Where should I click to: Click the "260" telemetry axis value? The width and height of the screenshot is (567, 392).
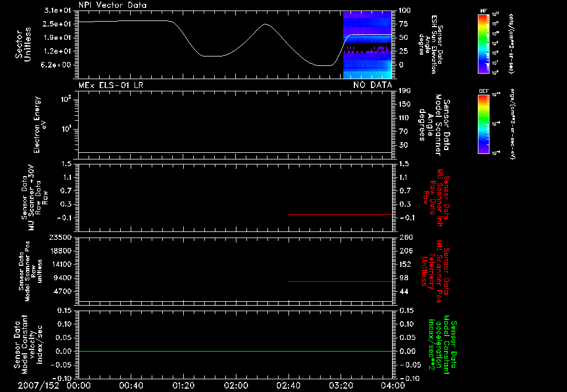(x=406, y=237)
